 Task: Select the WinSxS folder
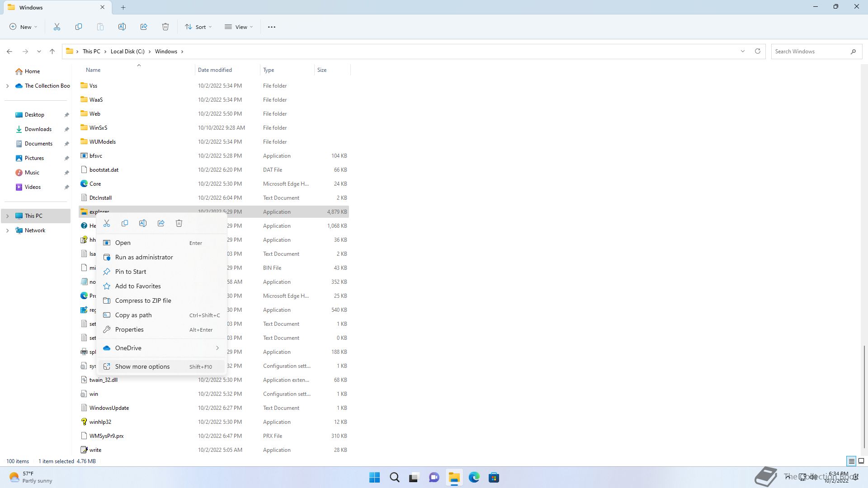[214, 128]
